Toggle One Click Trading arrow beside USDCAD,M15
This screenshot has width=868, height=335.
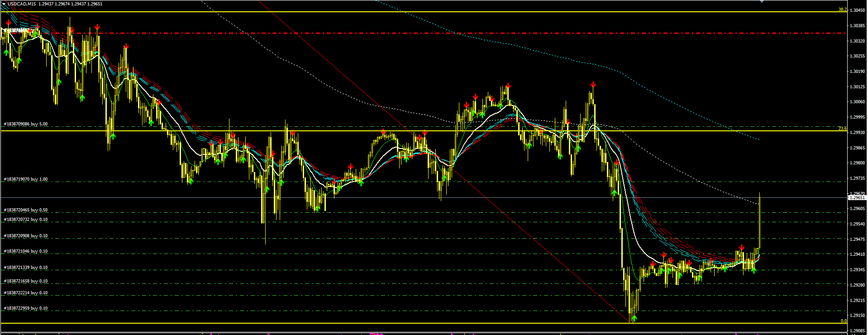pos(4,4)
